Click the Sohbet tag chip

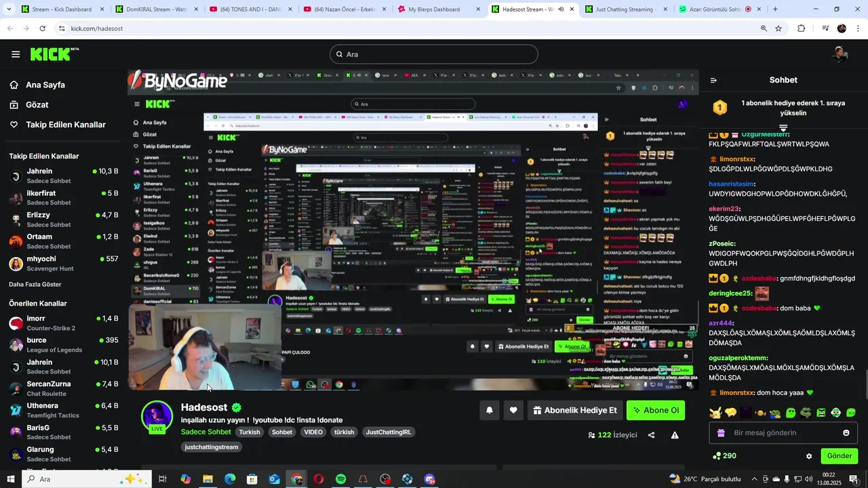(x=282, y=432)
